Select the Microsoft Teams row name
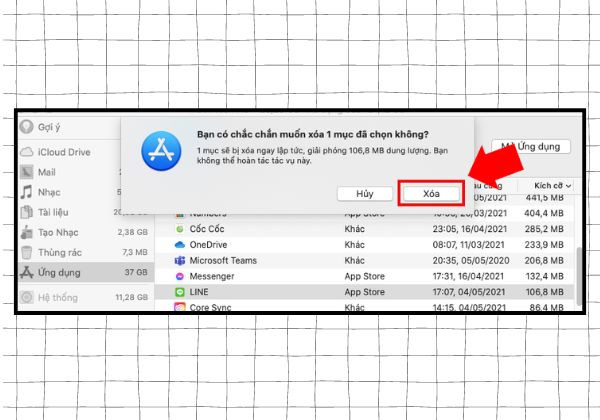600x420 pixels. [223, 260]
